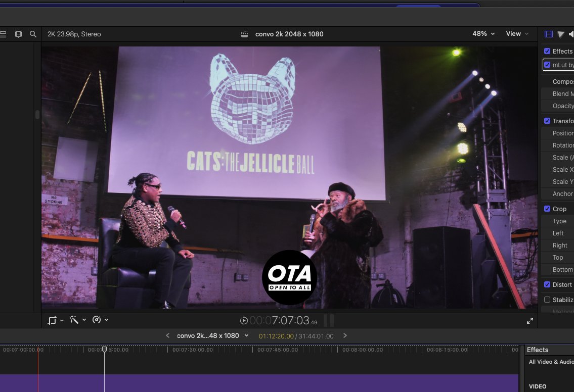Viewport: 574px width, 392px height.
Task: Open the Audio inspector speaker tab
Action: pyautogui.click(x=571, y=34)
